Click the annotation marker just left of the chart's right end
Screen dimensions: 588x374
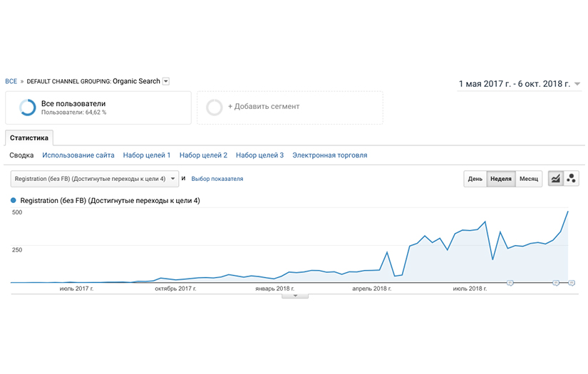point(556,283)
